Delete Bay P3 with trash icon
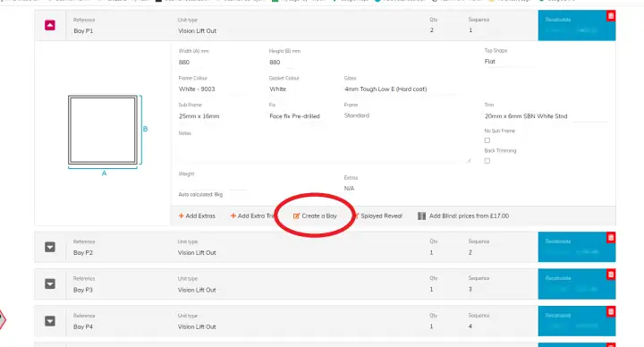This screenshot has width=644, height=347. pos(611,275)
